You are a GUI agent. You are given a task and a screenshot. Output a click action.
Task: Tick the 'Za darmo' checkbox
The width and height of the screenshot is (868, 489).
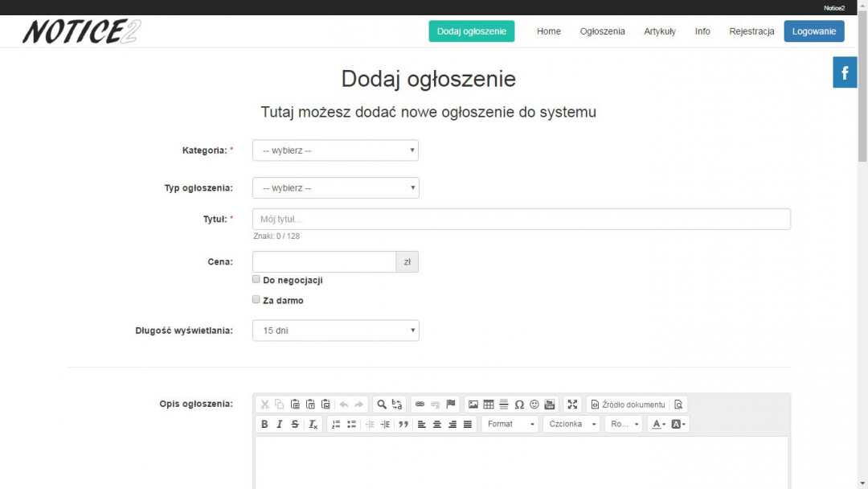click(256, 300)
